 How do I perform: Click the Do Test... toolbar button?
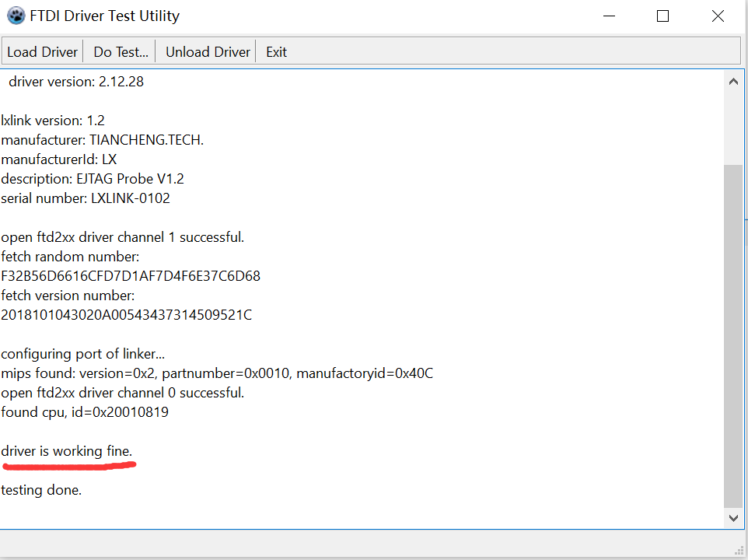121,51
